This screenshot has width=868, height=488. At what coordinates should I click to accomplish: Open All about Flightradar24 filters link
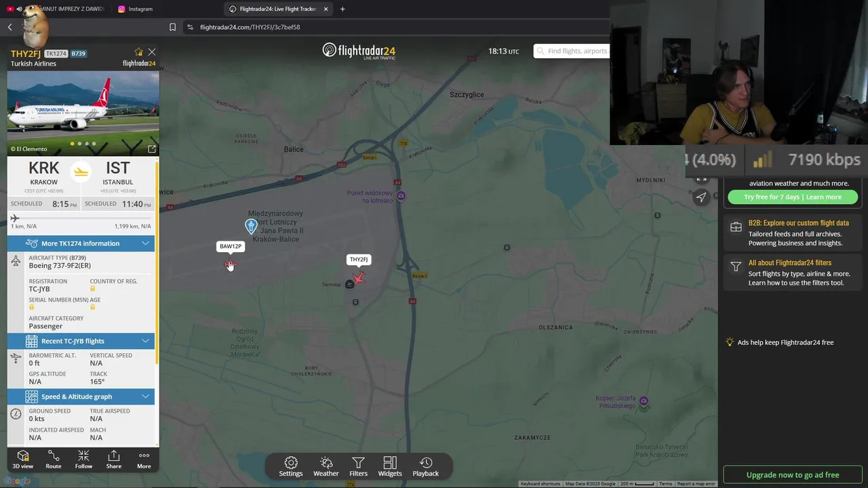coord(789,263)
